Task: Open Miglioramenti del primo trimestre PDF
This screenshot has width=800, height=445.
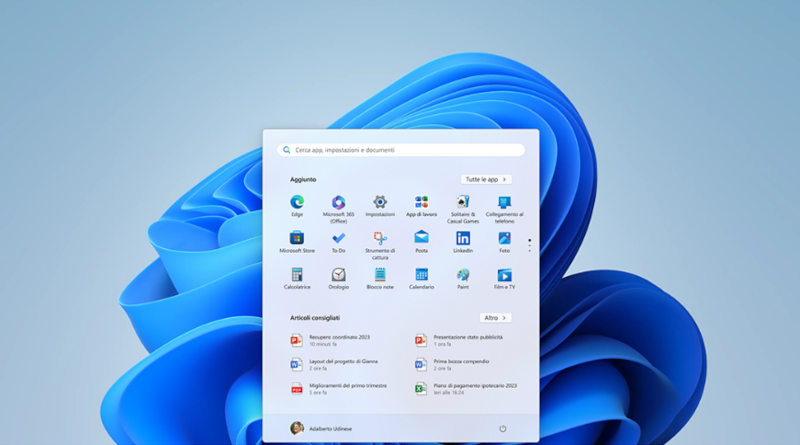Action: tap(339, 389)
